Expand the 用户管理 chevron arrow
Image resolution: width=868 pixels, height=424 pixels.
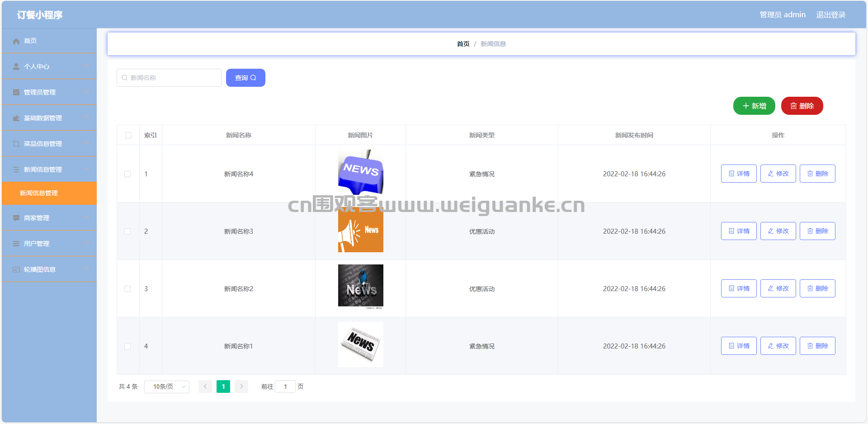[x=86, y=243]
